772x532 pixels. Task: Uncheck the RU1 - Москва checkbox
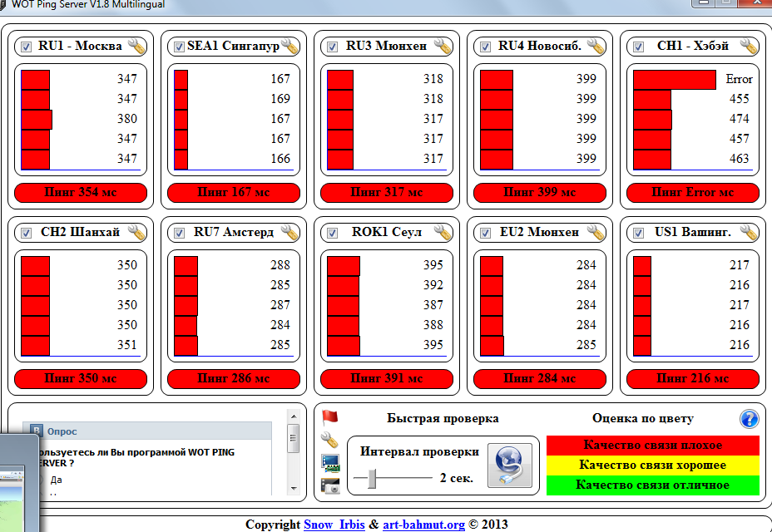26,47
